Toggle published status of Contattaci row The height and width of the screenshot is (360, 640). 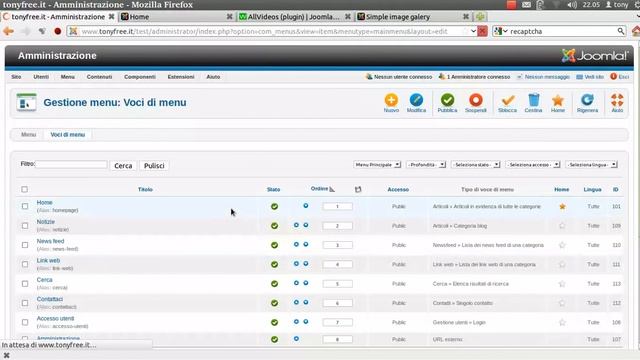(x=274, y=303)
